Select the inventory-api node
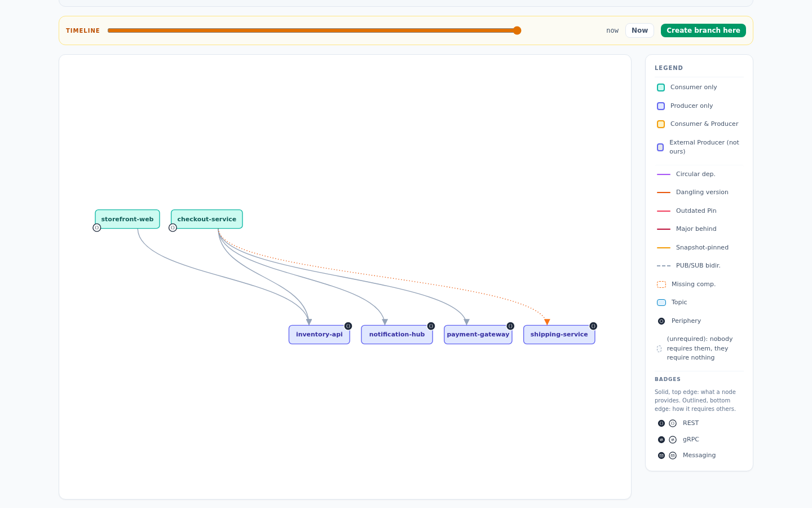Screen dimensions: 812x508 point(319,335)
